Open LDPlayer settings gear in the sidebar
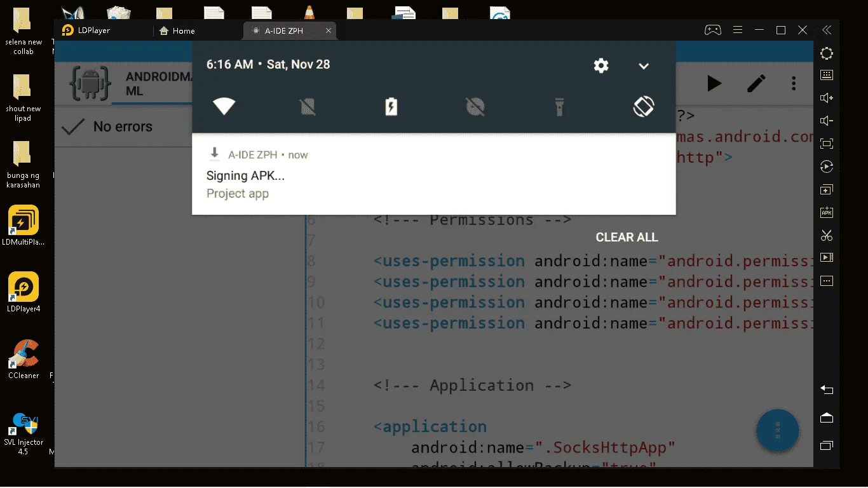Image resolution: width=868 pixels, height=488 pixels. pos(827,53)
